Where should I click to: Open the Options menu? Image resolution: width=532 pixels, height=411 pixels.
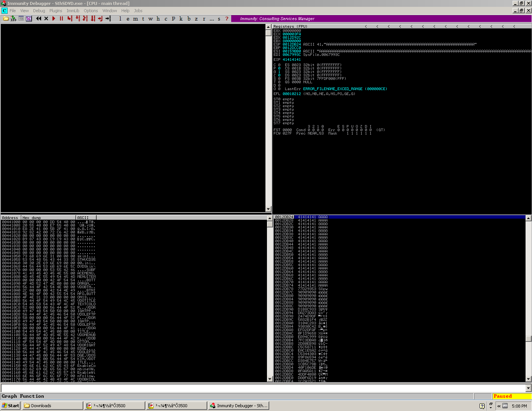[91, 11]
